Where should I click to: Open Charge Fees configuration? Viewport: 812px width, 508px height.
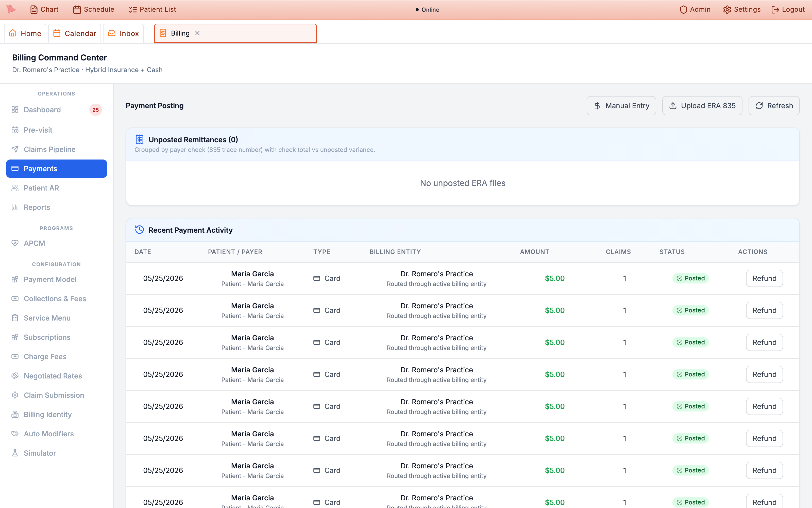point(56,356)
